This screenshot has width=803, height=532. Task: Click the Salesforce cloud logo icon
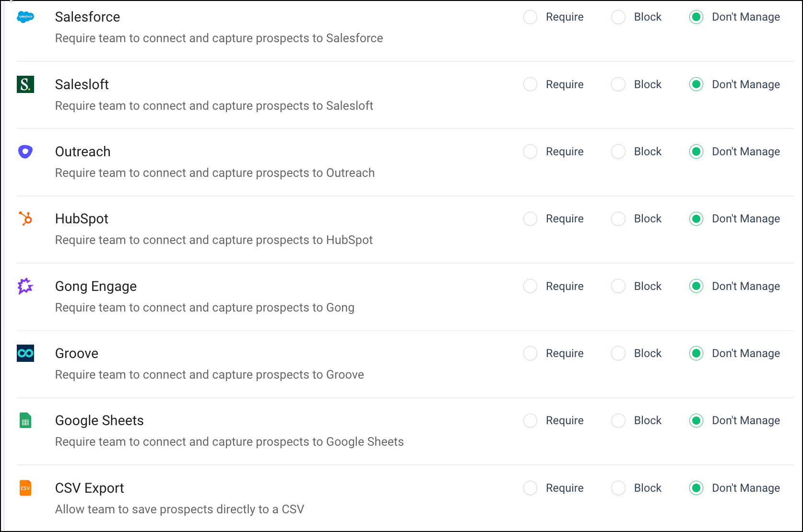click(25, 17)
